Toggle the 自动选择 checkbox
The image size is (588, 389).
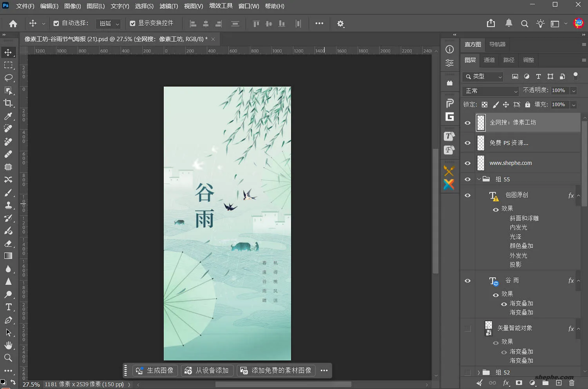point(56,24)
